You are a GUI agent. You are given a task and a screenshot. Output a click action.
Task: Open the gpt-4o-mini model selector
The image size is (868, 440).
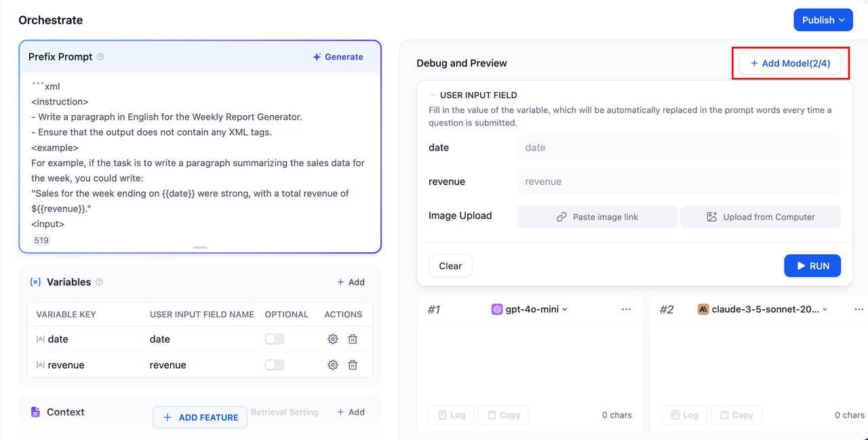(x=530, y=309)
